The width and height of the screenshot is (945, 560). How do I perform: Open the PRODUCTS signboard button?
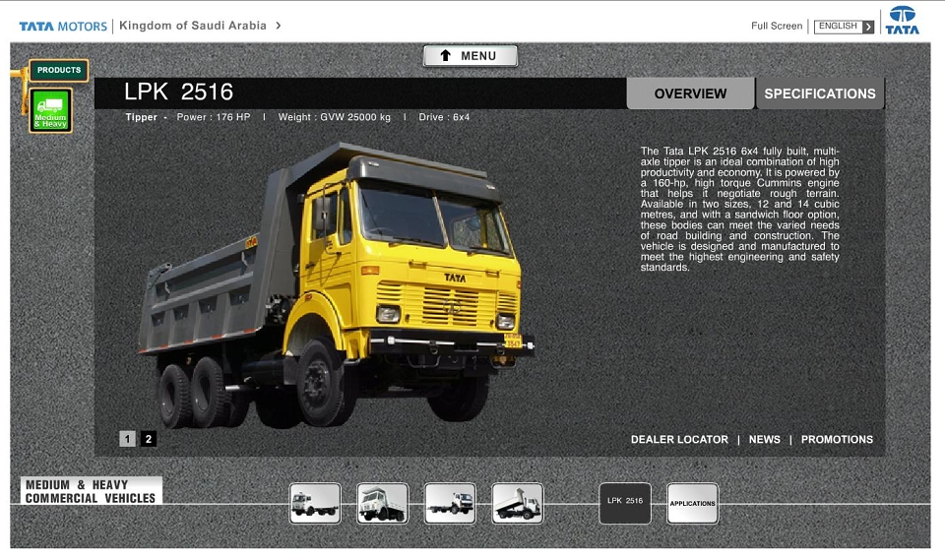pos(58,70)
